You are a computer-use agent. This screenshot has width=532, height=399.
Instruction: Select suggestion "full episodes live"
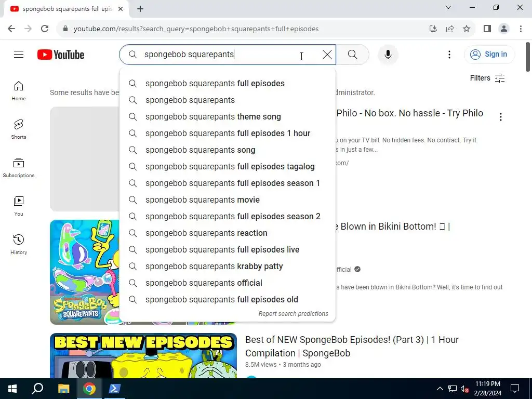[228, 250]
